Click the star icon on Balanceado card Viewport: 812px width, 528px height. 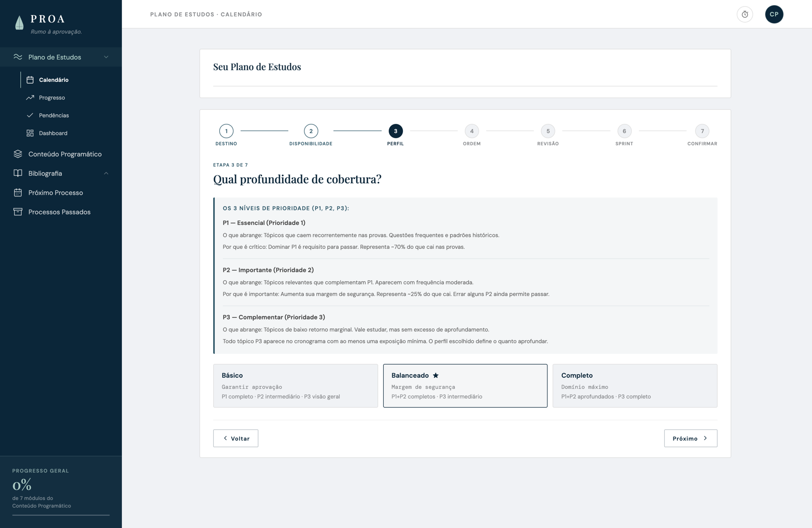tap(435, 375)
